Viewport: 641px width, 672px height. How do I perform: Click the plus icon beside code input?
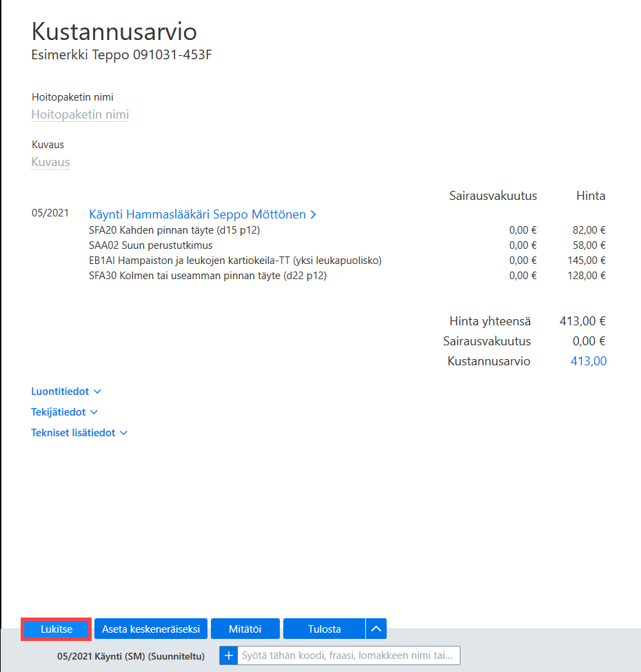(x=229, y=655)
